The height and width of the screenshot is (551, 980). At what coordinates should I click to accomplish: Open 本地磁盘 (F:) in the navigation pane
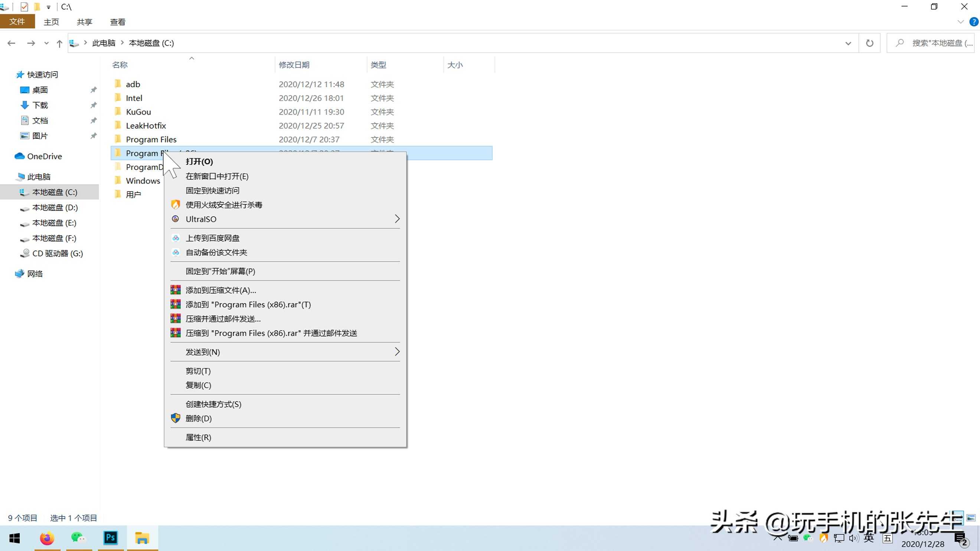[54, 238]
